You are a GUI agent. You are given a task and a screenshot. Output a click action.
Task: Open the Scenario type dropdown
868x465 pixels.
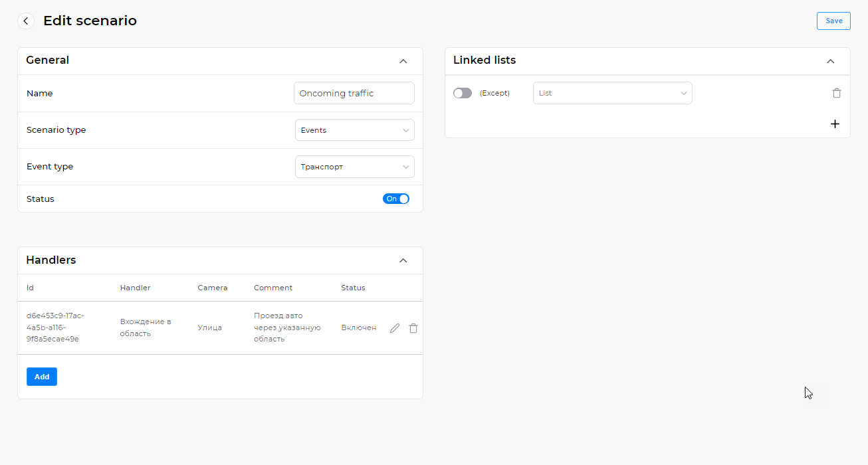(x=355, y=130)
